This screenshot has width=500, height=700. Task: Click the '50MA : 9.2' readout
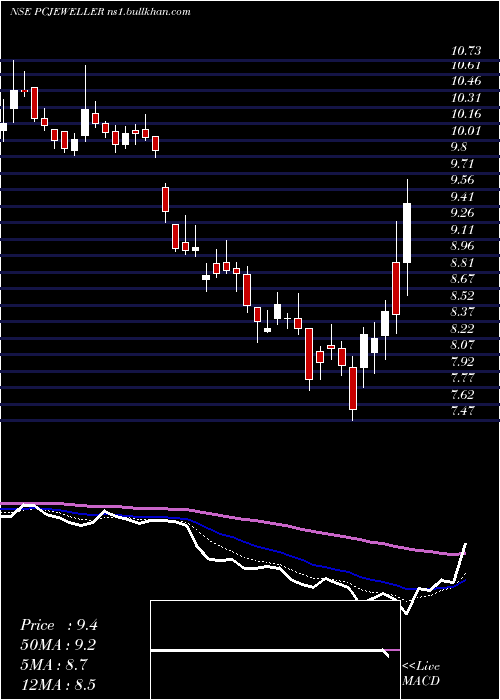(x=58, y=645)
